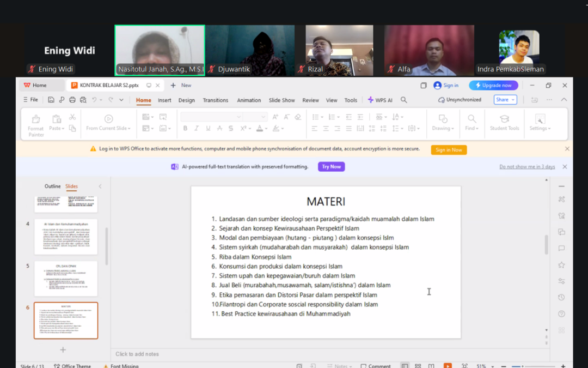The width and height of the screenshot is (588, 368).
Task: Switch to Slide Sorter view in status bar
Action: coord(418,365)
